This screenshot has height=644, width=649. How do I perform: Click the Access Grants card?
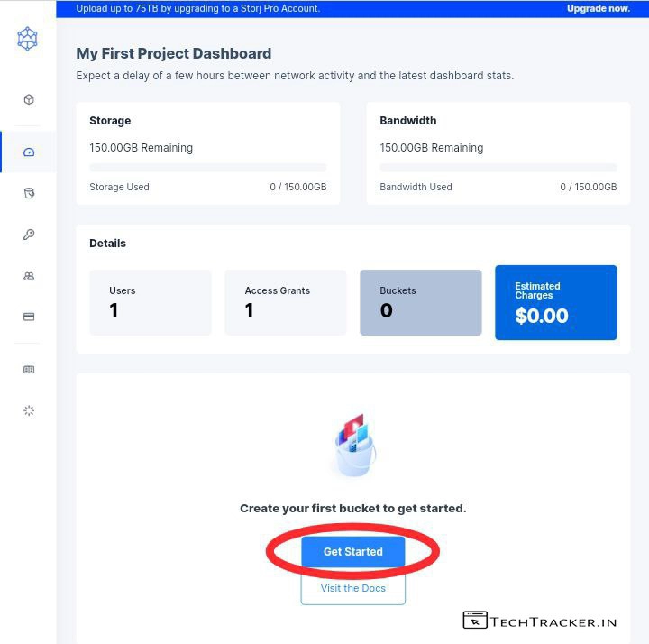285,303
